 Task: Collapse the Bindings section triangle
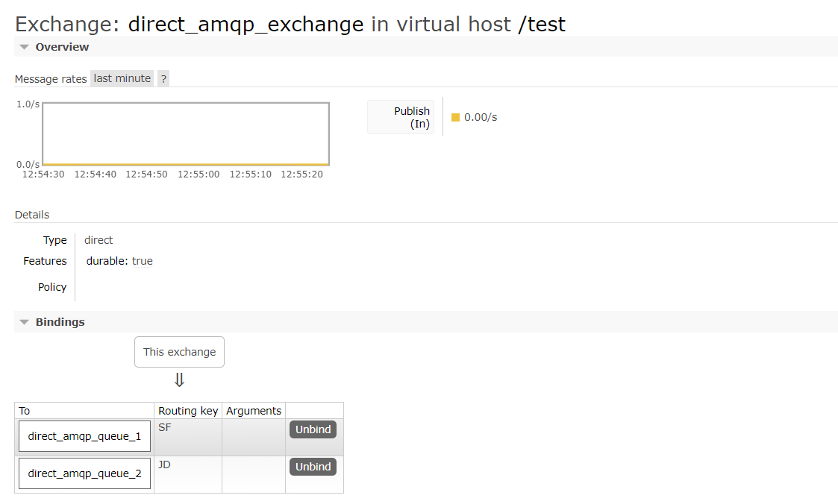(x=23, y=322)
